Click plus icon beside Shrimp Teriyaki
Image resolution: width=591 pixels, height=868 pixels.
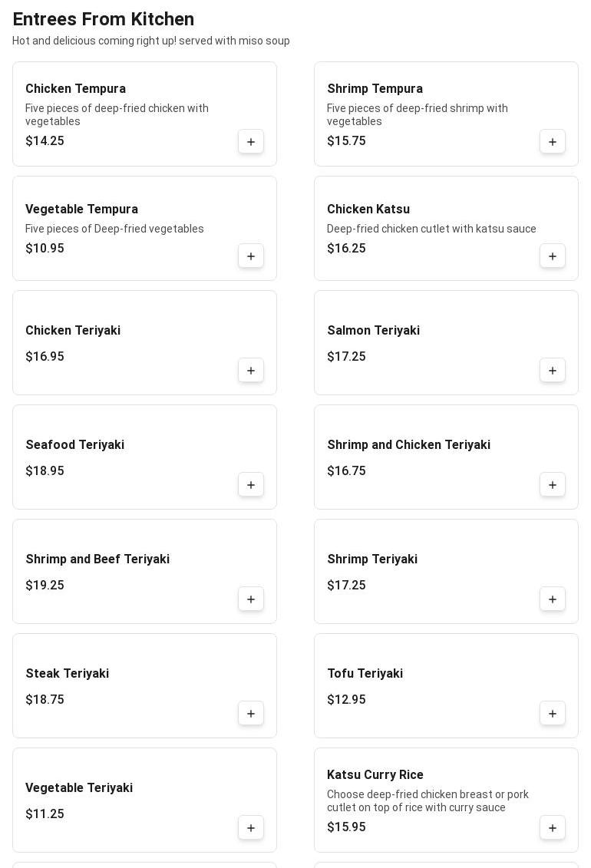553,599
